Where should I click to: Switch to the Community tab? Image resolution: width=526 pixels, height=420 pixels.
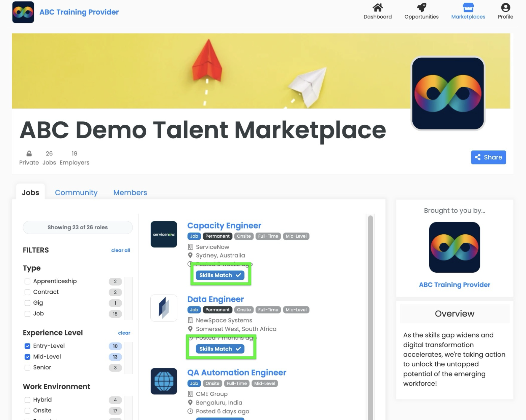click(x=76, y=192)
